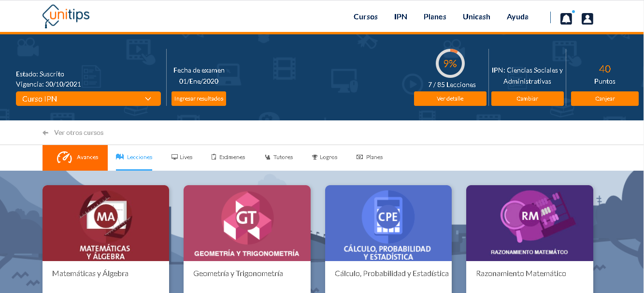Follow the Ver otros cursos link
The image size is (644, 293).
point(79,132)
